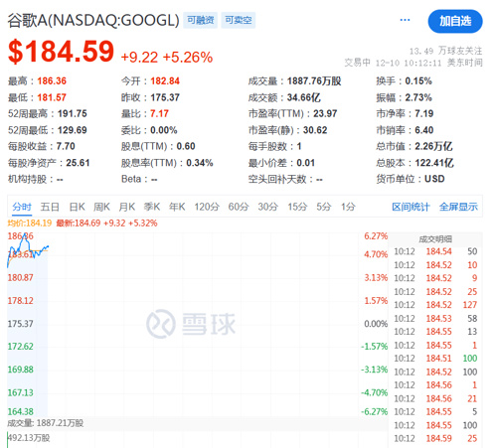Select the 15分 interval tab

(297, 207)
